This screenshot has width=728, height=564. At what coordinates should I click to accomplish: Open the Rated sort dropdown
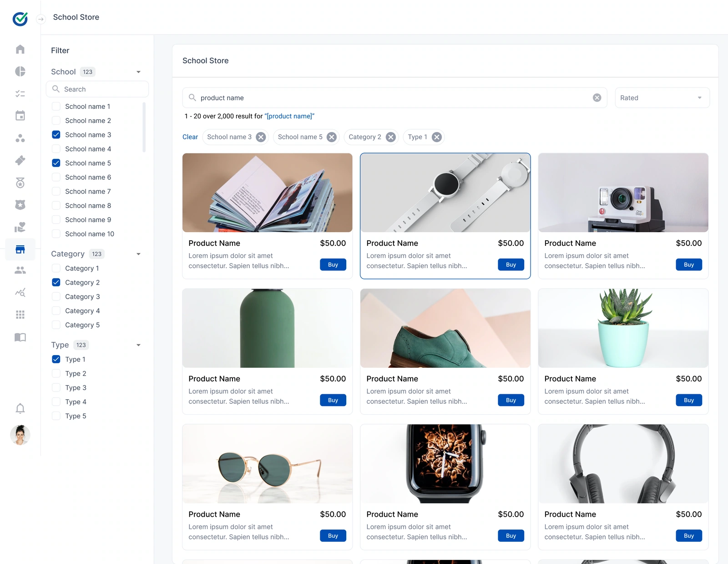point(662,98)
